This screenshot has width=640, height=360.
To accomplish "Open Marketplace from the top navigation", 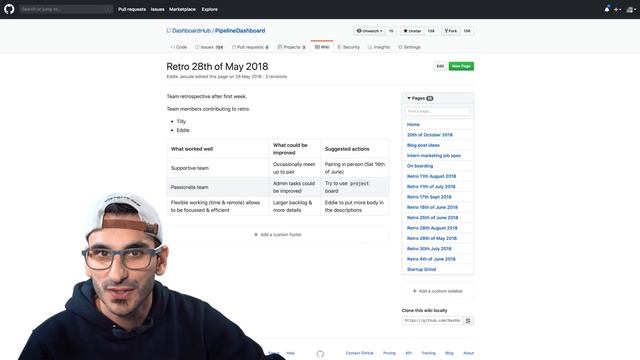I will pyautogui.click(x=182, y=9).
